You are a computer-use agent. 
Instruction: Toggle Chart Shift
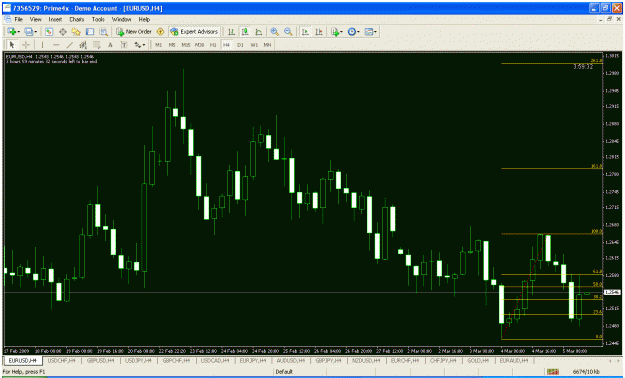pos(318,32)
